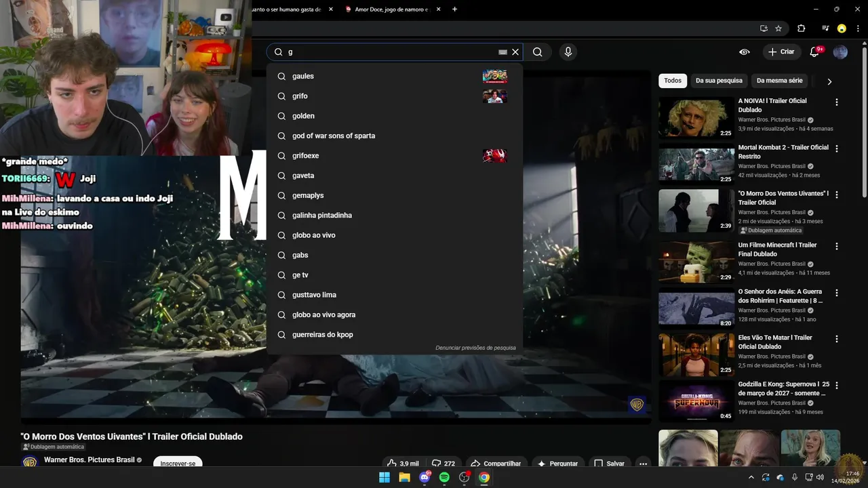
Task: Open Warner Bros. Pictures Brasil channel avatar
Action: pos(29,462)
